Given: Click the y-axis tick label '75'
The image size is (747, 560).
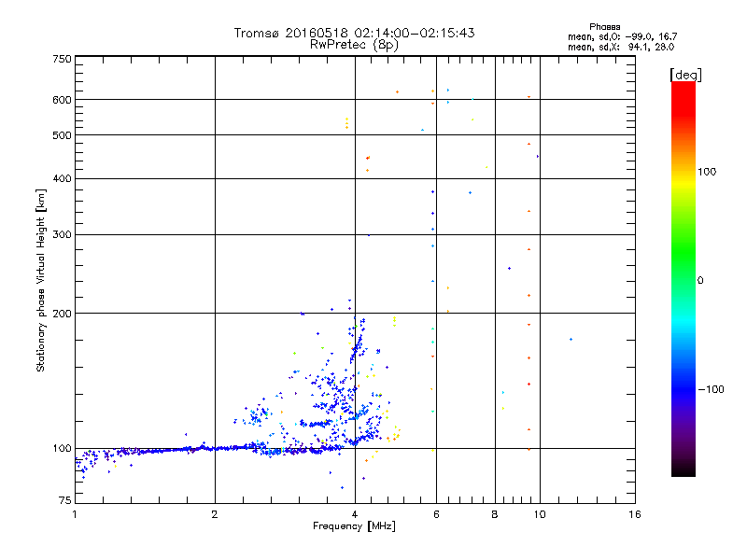Looking at the screenshot, I should tap(65, 500).
